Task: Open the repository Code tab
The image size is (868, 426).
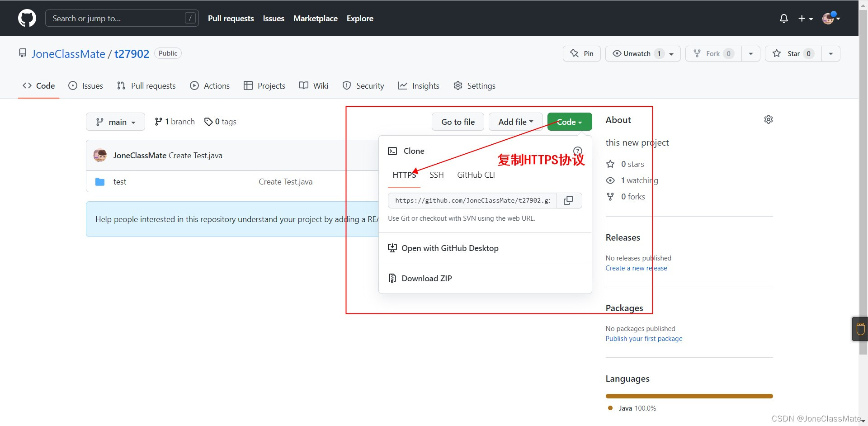Action: (x=39, y=85)
